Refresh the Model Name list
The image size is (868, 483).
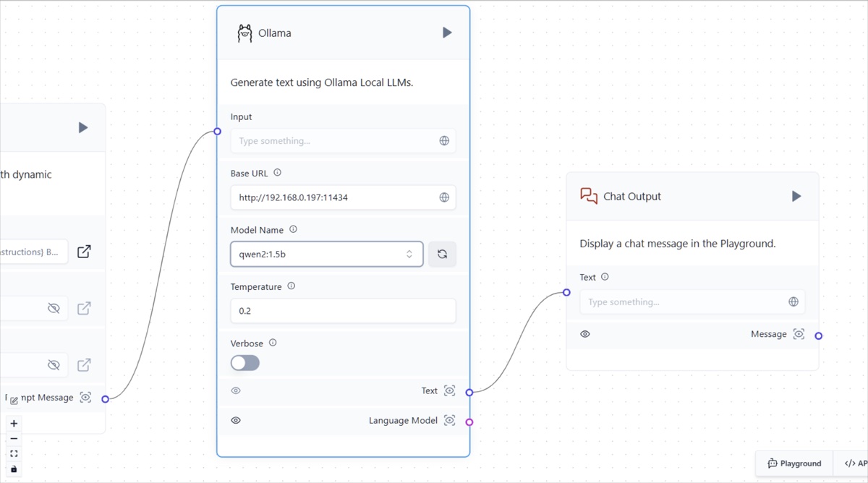pyautogui.click(x=442, y=255)
